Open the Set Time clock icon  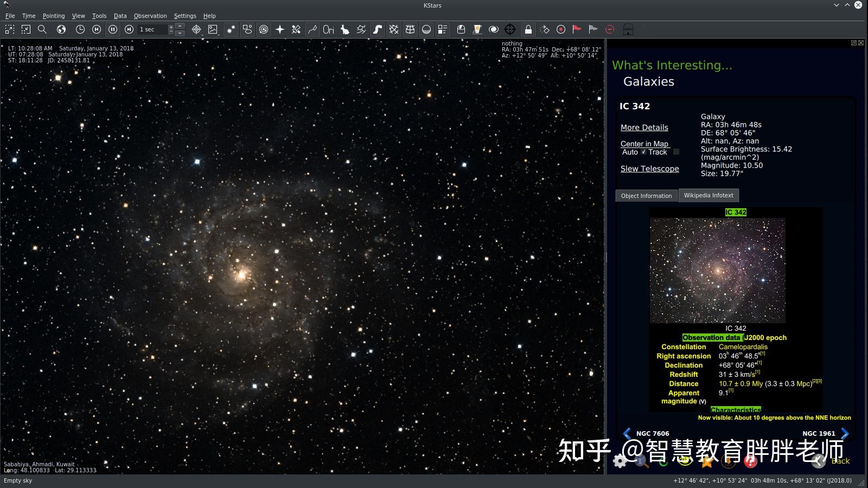(x=80, y=29)
